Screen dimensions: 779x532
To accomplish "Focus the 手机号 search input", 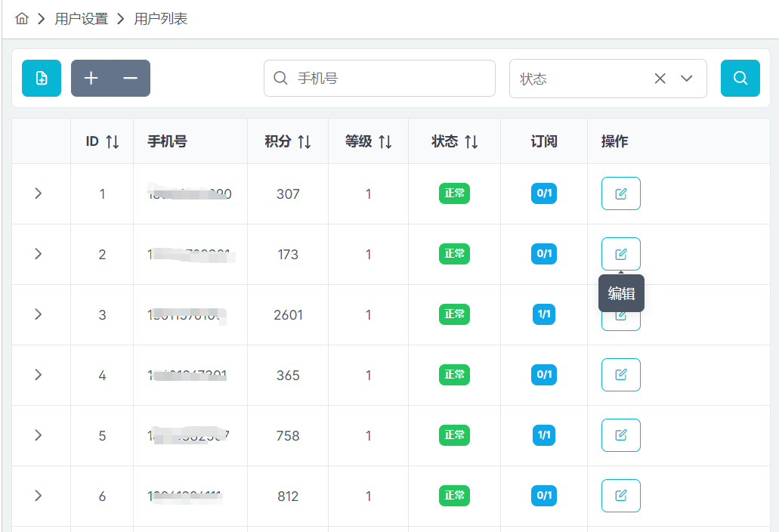I will click(379, 78).
